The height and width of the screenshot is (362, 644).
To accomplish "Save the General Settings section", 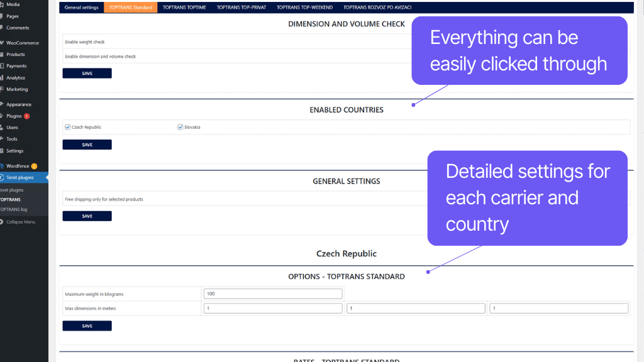I will pyautogui.click(x=87, y=216).
